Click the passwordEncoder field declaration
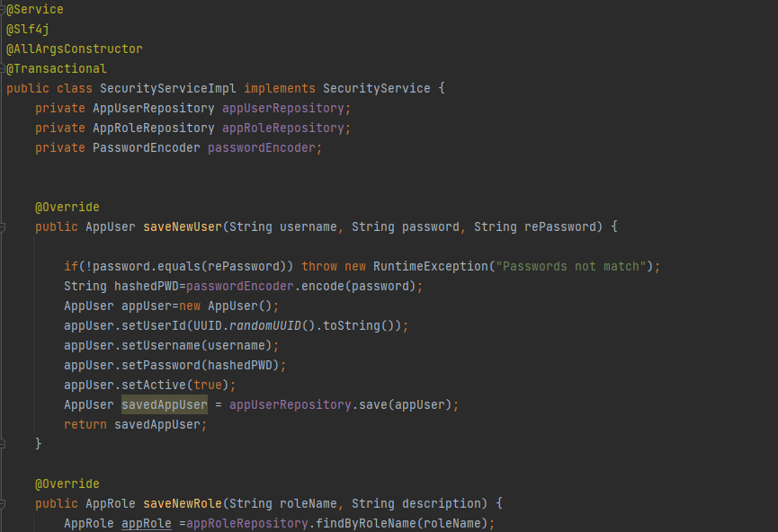Screen dimensions: 778x532 click(261, 147)
